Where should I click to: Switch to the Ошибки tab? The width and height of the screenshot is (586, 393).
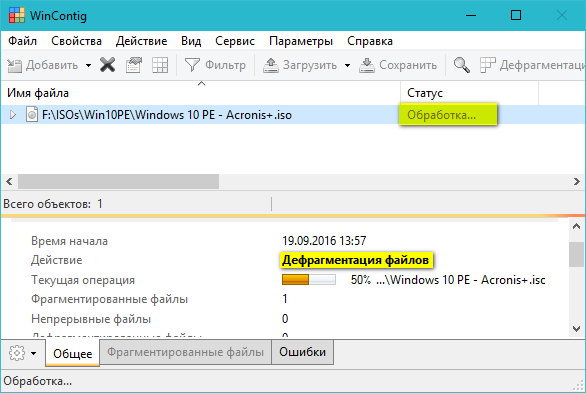302,352
